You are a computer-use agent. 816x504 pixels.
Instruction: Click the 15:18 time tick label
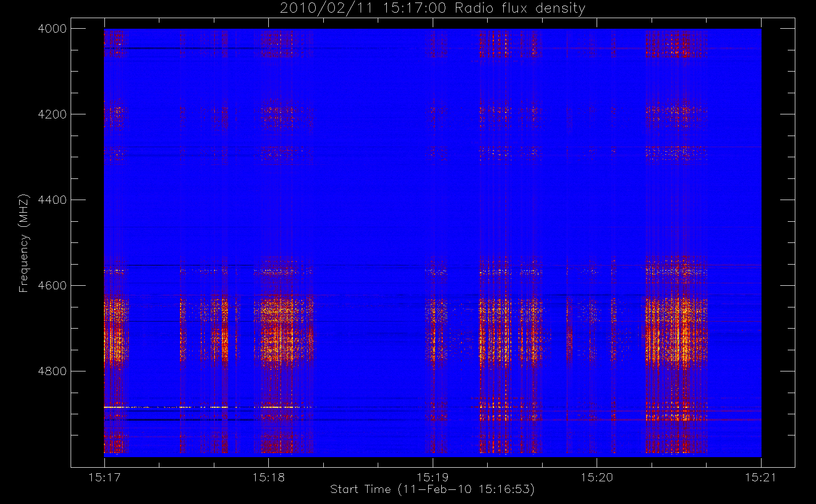[x=269, y=477]
